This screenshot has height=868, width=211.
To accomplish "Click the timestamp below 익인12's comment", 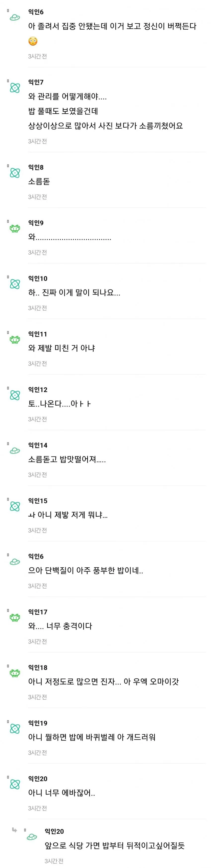I will [37, 419].
